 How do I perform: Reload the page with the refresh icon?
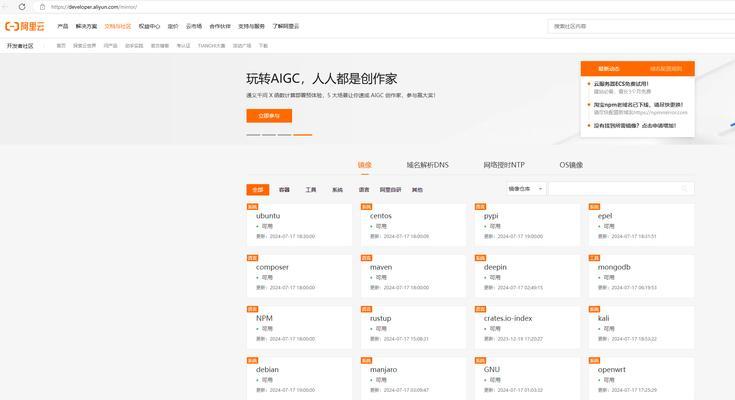point(22,7)
